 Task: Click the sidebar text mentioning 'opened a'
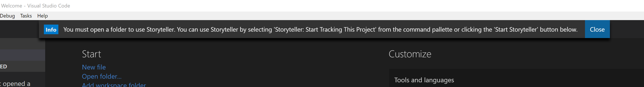click(15, 84)
